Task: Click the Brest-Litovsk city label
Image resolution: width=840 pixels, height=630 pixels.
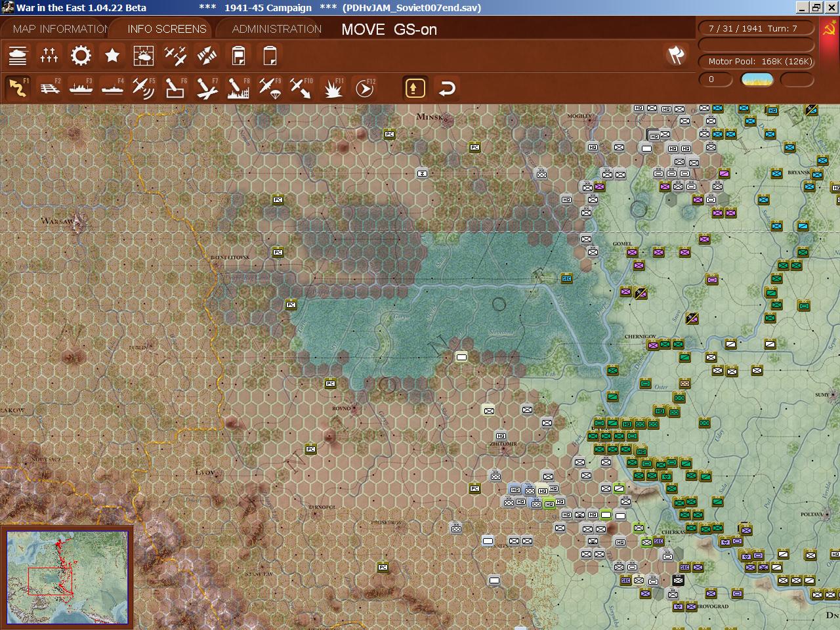Action: coord(230,257)
